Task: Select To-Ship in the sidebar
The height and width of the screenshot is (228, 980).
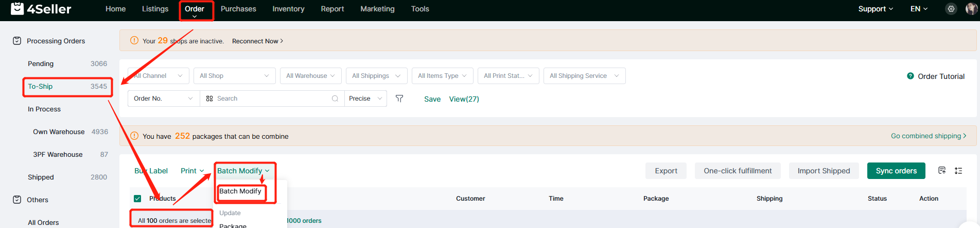Action: coord(41,86)
